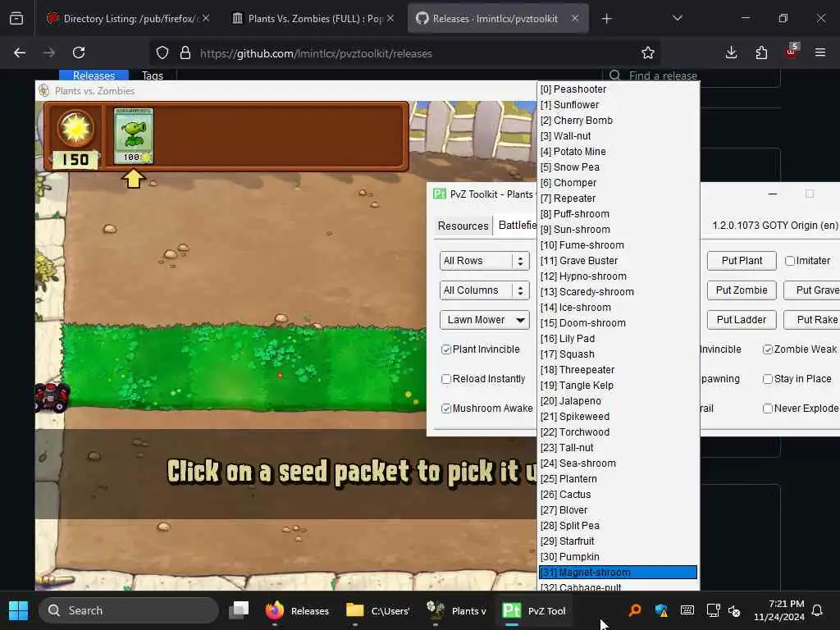Choose [17] Squash in the dropdown
Viewport: 840px width, 630px height.
[x=619, y=354]
